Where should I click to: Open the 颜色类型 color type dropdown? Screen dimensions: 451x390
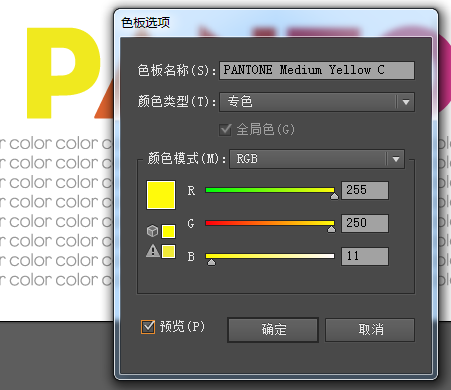(x=317, y=102)
